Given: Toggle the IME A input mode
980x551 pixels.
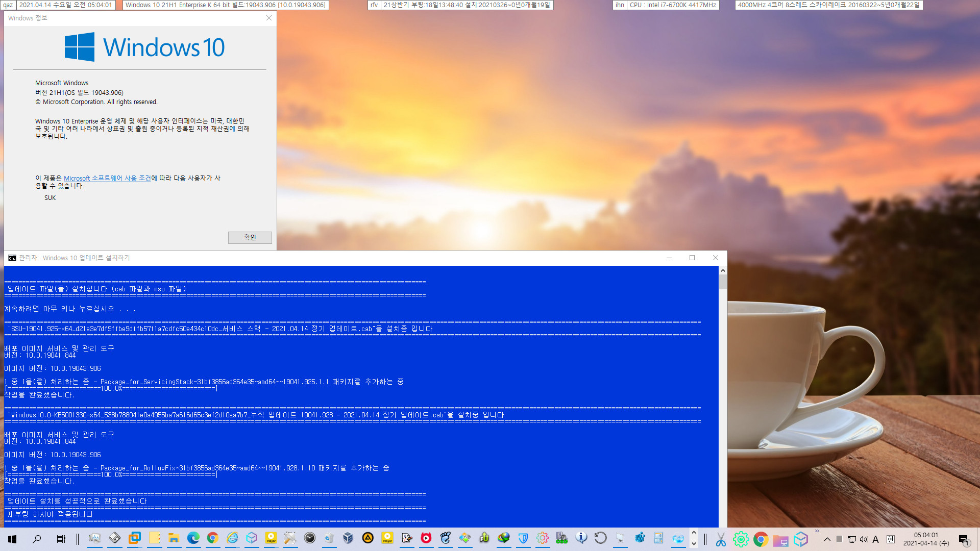Looking at the screenshot, I should coord(875,539).
